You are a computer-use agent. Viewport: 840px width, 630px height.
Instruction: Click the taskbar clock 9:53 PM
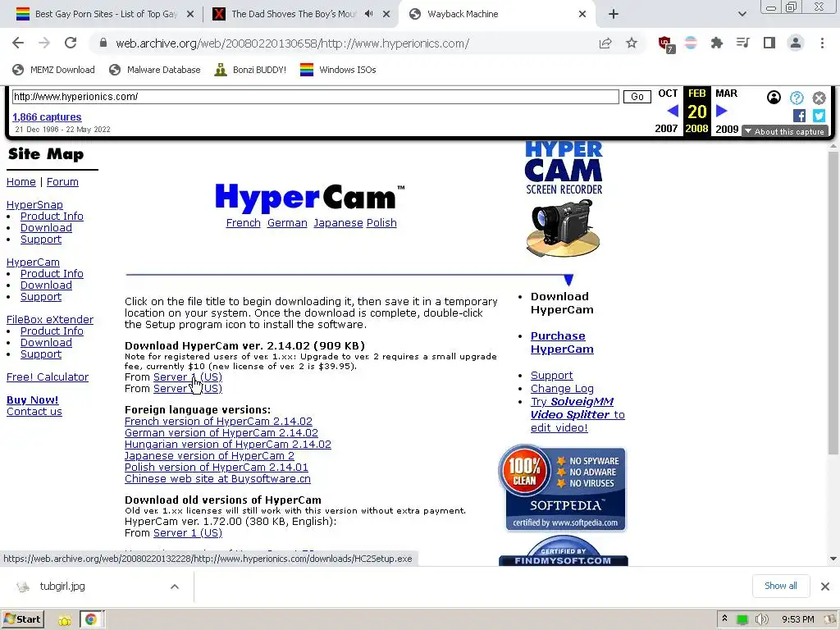coord(797,619)
